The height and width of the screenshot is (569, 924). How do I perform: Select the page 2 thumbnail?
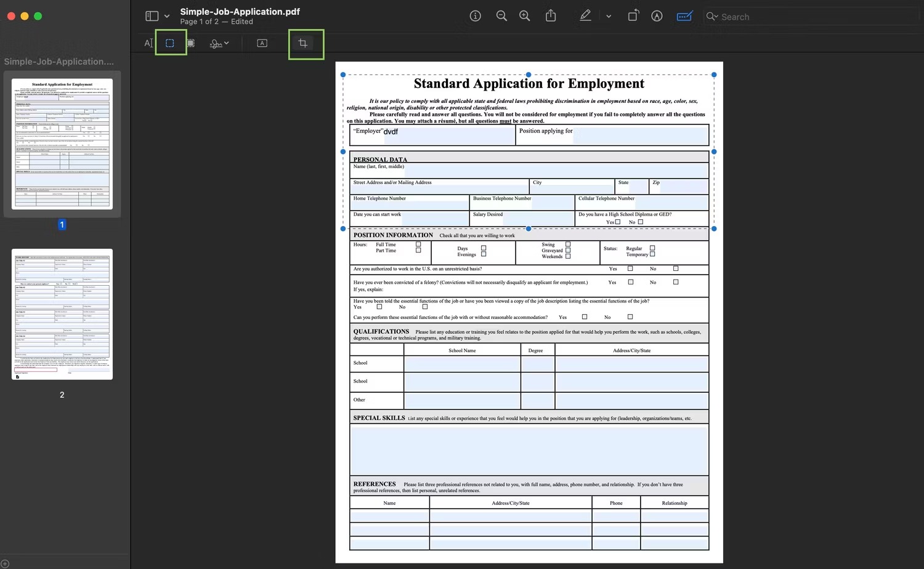pos(62,314)
